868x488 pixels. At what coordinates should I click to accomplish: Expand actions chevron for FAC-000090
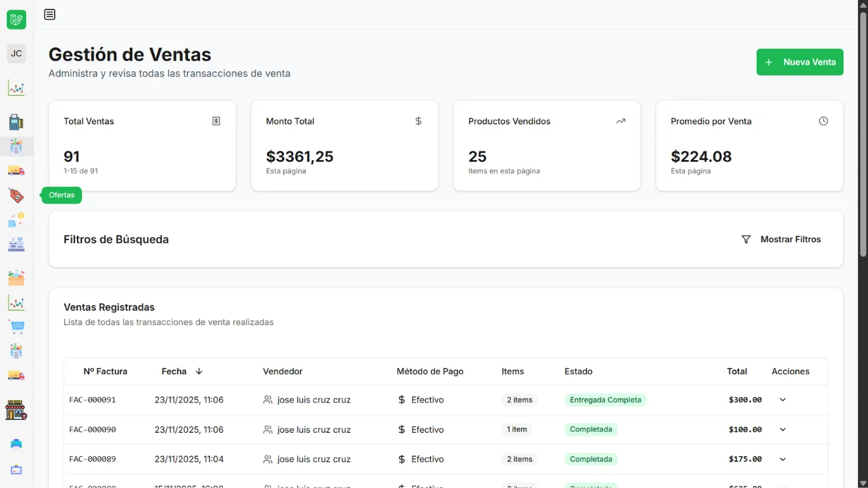(783, 430)
